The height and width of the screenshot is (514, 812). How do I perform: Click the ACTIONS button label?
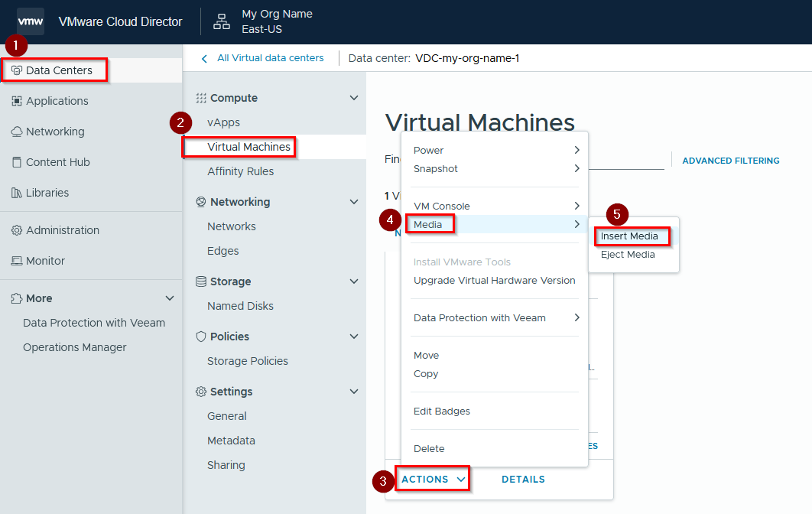pos(424,480)
